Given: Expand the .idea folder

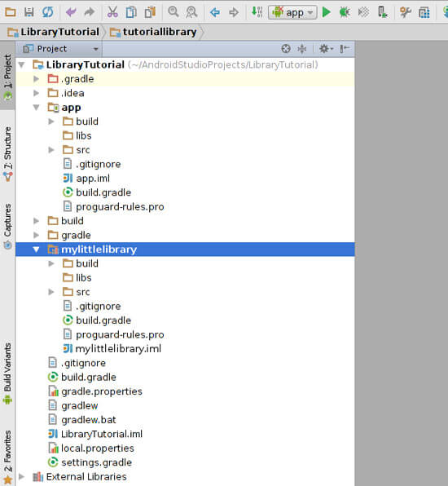Looking at the screenshot, I should click(36, 93).
